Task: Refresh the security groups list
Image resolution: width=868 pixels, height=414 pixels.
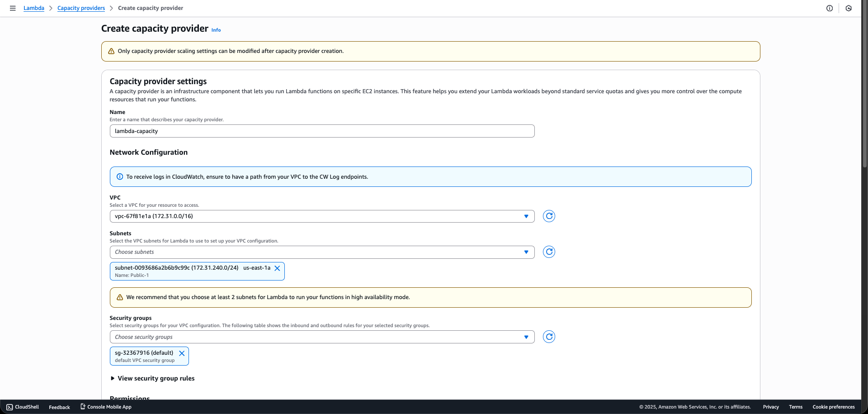Action: 548,337
